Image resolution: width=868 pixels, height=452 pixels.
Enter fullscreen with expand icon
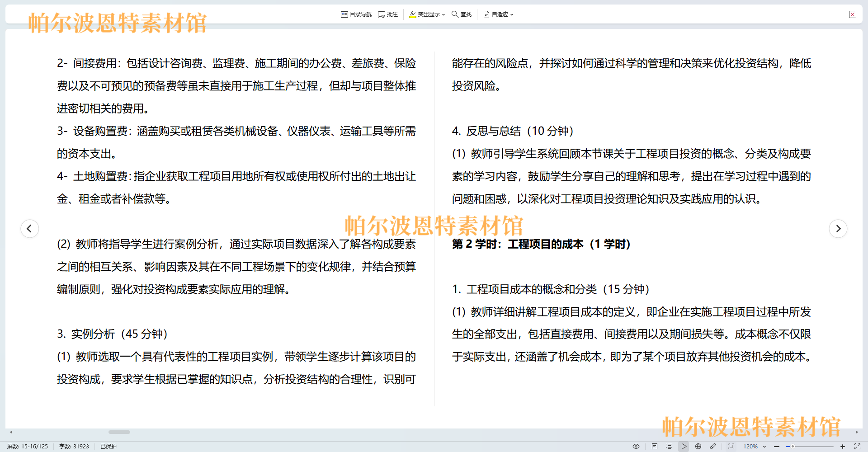point(857,446)
